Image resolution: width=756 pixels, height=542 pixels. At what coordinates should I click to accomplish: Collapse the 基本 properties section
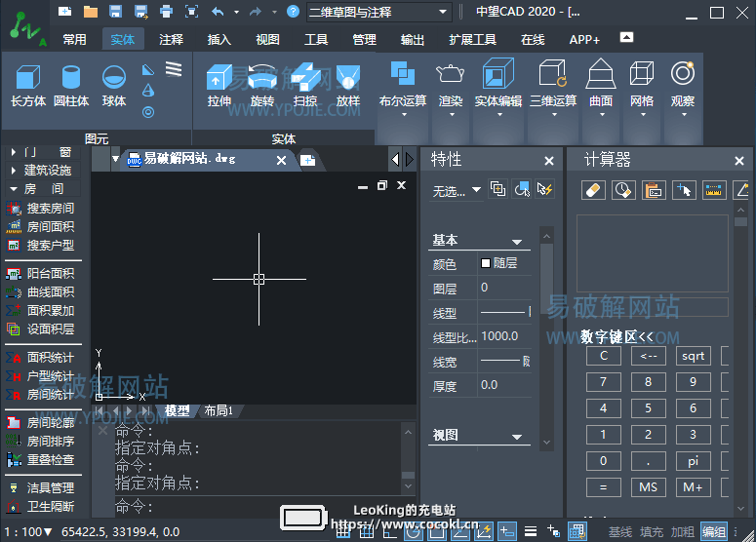pos(517,242)
